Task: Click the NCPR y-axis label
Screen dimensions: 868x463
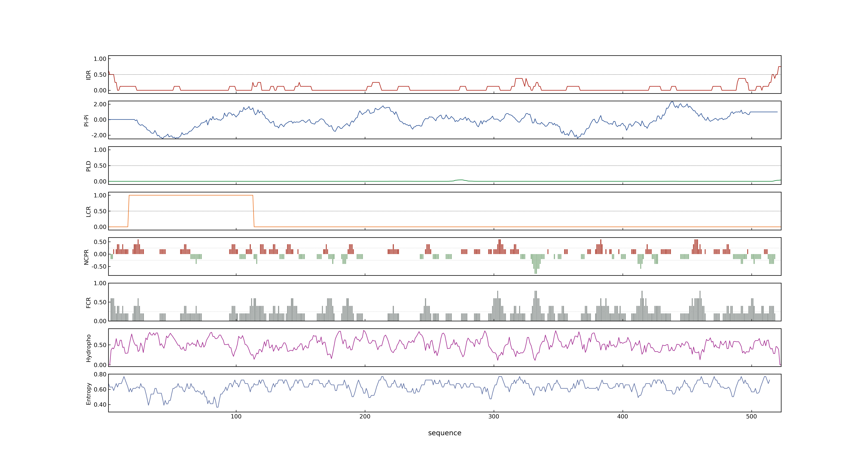Action: (86, 257)
